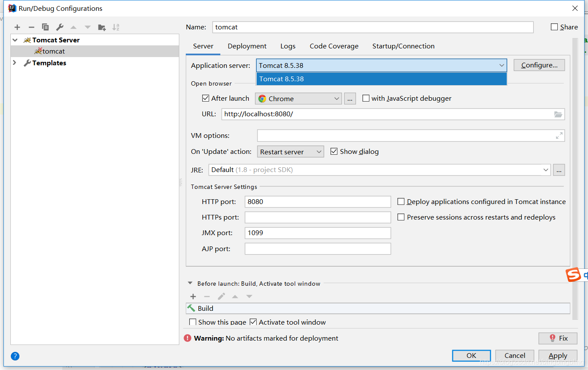Click the HTTP port field

[318, 202]
